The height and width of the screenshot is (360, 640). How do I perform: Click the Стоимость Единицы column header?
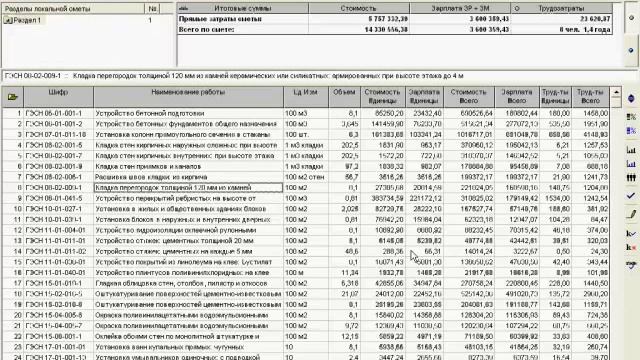[x=382, y=96]
